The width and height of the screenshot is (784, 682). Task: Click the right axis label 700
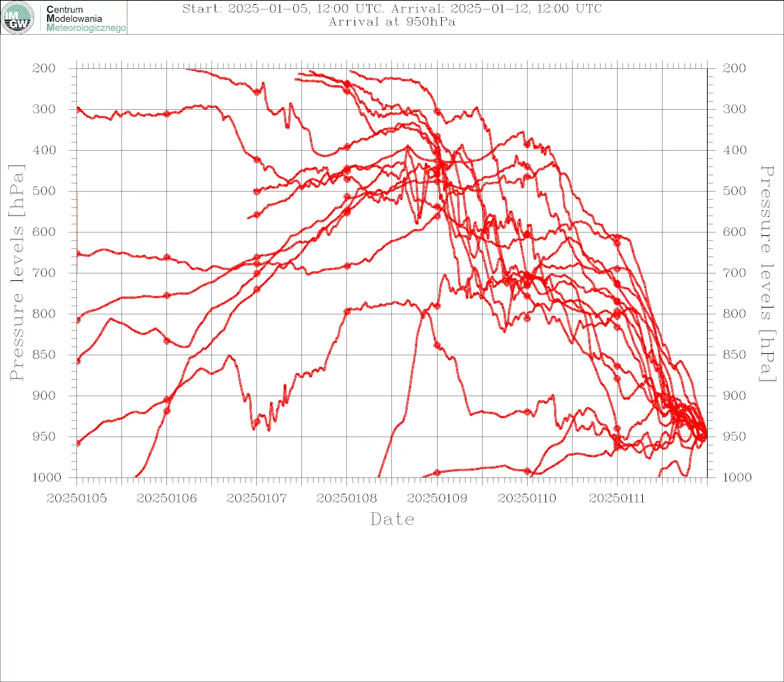734,273
